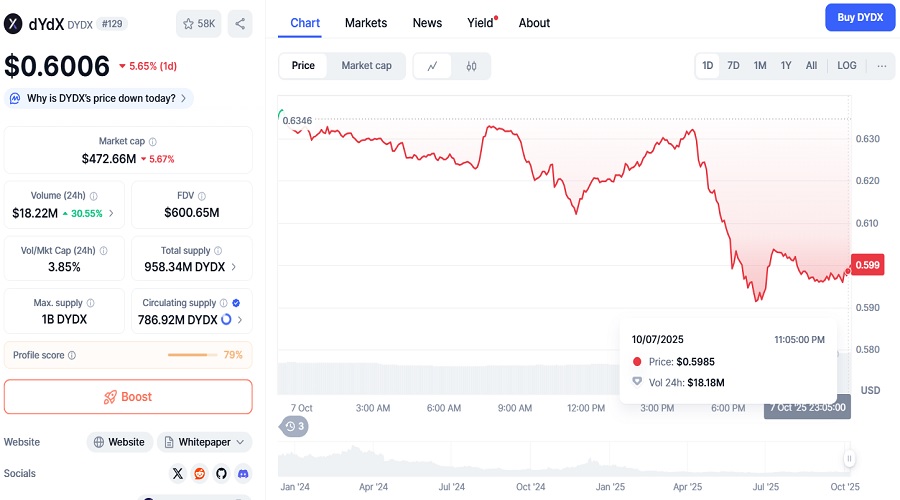Set chart range to All
900x500 pixels.
pyautogui.click(x=811, y=66)
